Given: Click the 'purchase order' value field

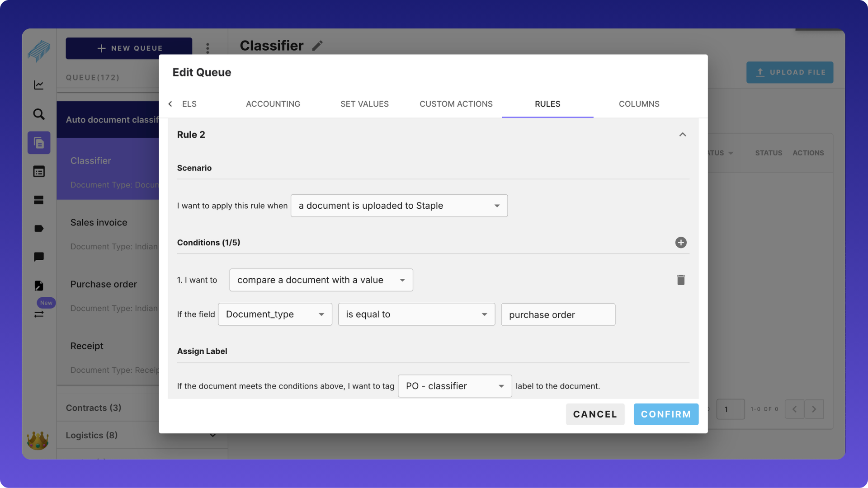Looking at the screenshot, I should (x=557, y=315).
